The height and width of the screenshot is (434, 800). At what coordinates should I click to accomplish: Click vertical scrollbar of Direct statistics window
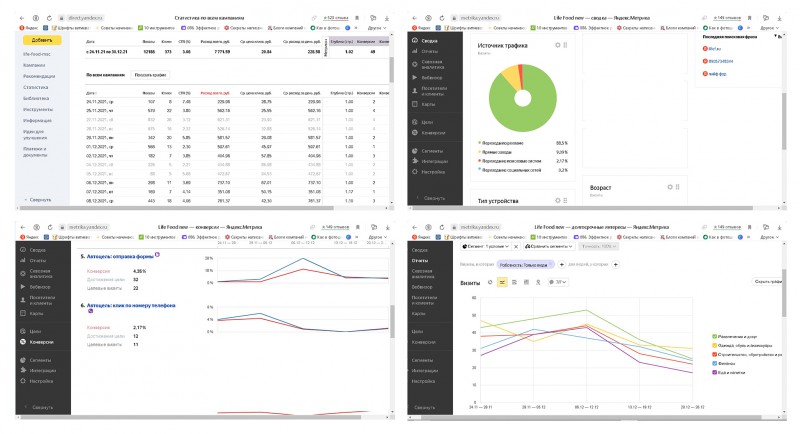point(391,69)
